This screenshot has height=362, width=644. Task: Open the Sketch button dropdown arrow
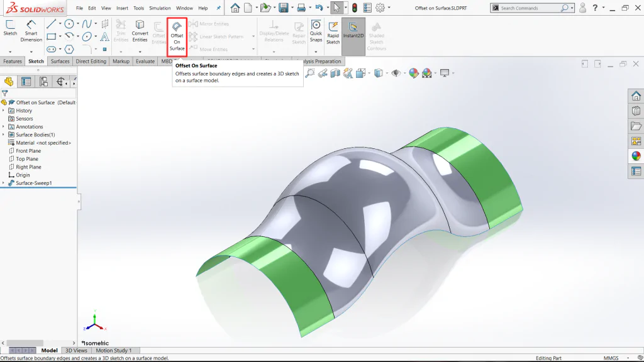[10, 52]
